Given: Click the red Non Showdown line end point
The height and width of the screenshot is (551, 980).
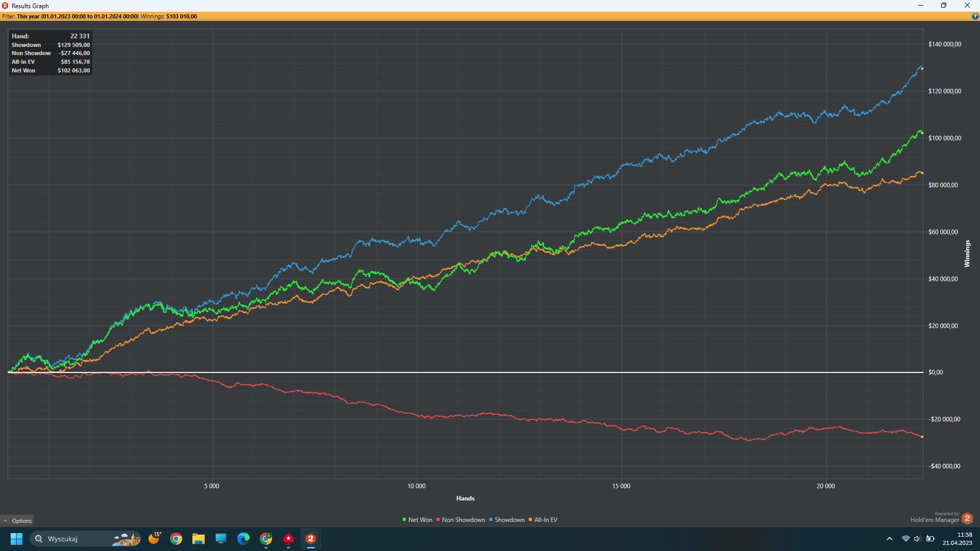Looking at the screenshot, I should tap(922, 437).
